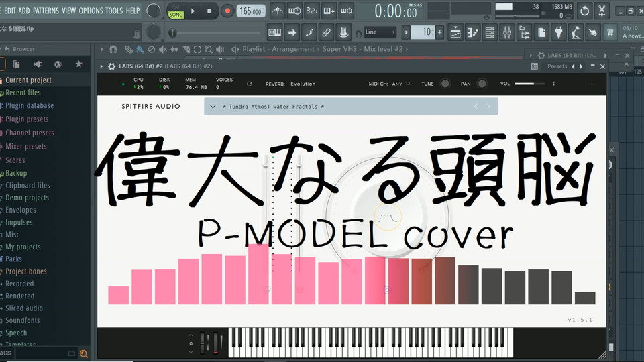Toggle typing keyboard to piano icon
644x362 pixels.
pos(275,32)
